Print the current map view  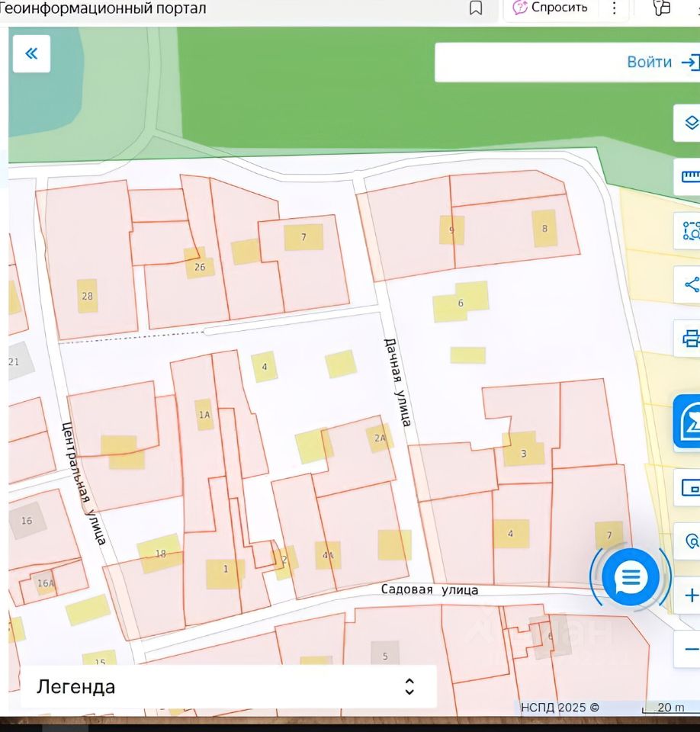(689, 338)
